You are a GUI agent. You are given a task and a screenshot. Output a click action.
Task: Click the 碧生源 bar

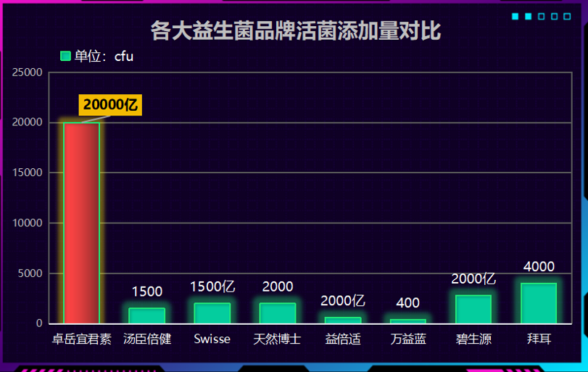473,310
